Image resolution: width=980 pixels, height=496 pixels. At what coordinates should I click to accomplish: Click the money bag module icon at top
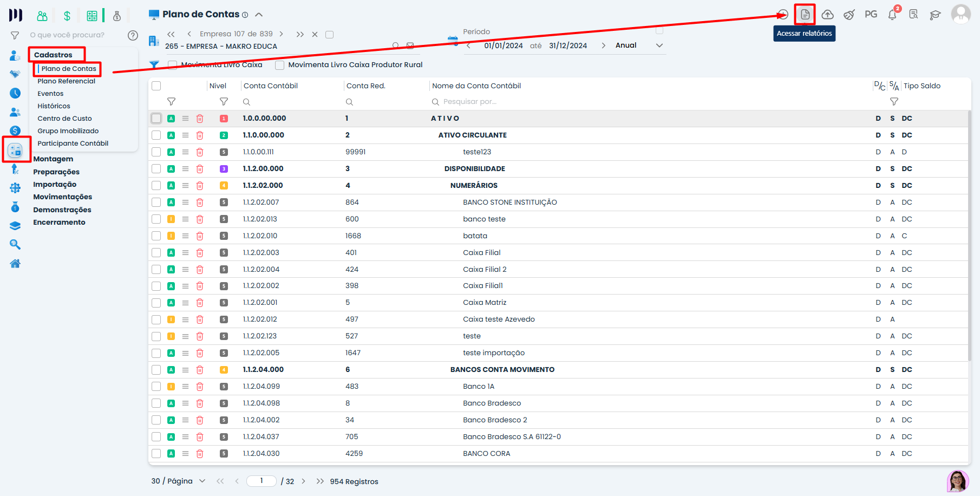117,16
